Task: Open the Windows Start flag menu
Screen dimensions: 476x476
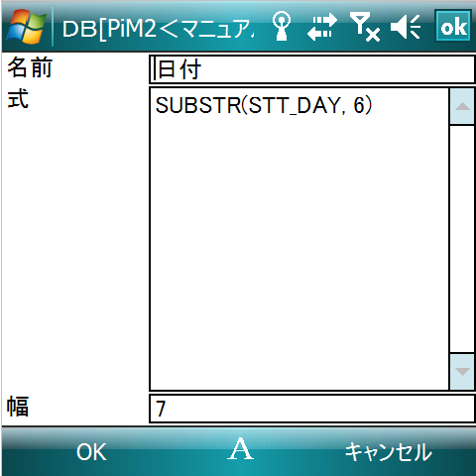Action: [x=26, y=27]
